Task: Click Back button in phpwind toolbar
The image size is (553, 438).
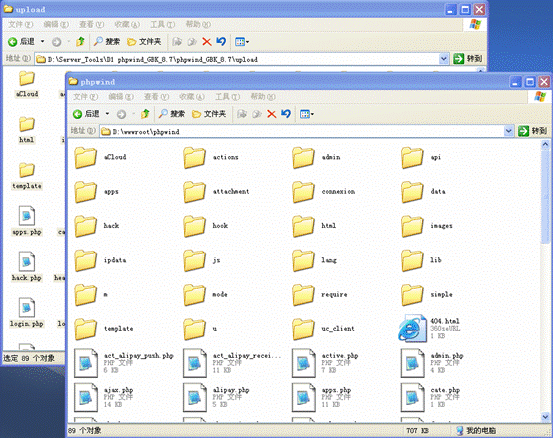Action: click(87, 114)
